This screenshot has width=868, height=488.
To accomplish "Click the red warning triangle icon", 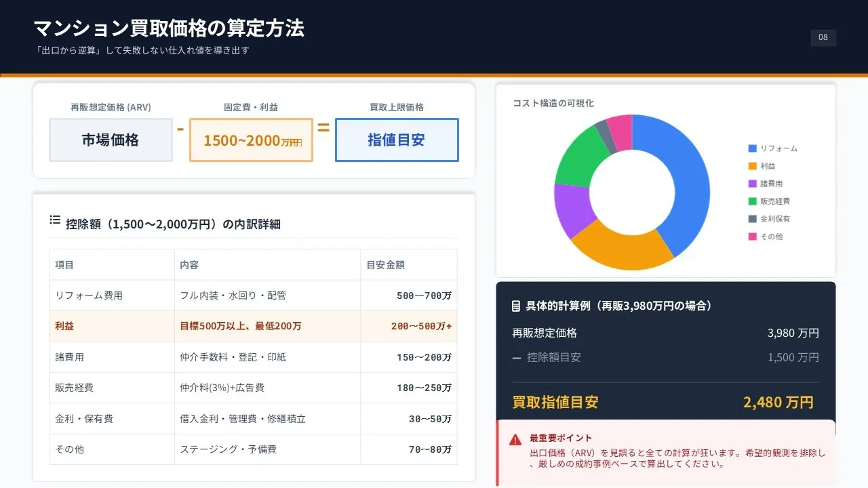I will tap(515, 439).
